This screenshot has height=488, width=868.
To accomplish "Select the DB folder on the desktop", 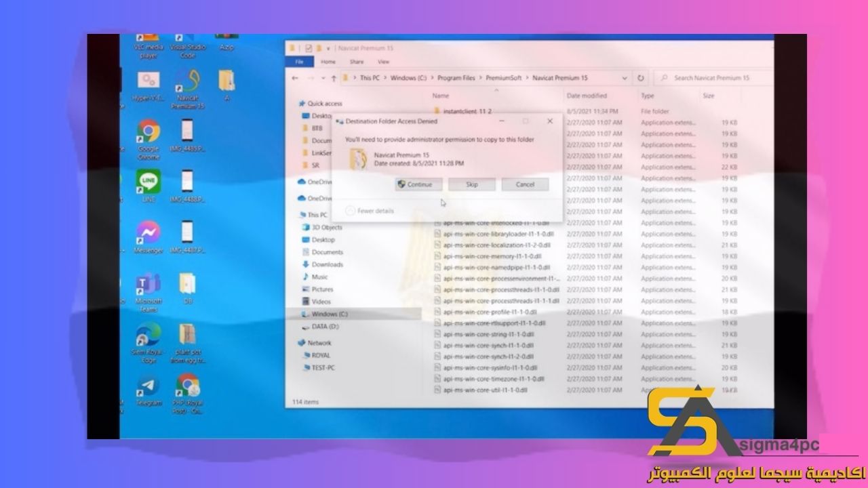I will (188, 288).
